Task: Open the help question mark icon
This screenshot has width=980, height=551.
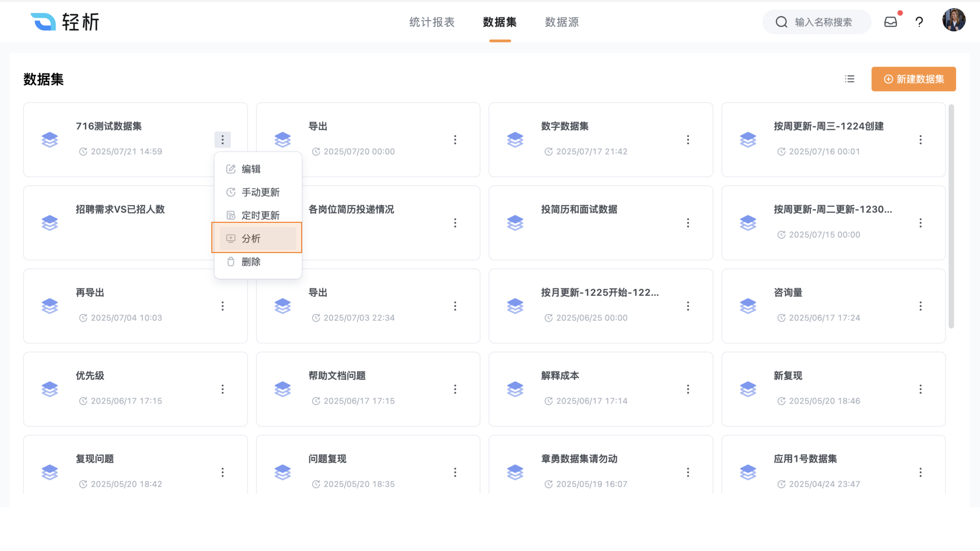Action: 919,22
